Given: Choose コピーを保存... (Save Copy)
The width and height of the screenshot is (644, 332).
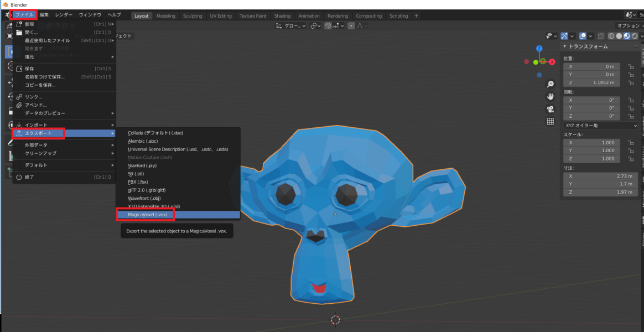Looking at the screenshot, I should click(x=65, y=85).
